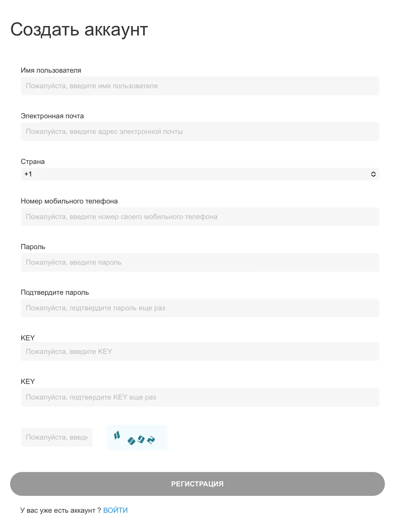Viewport: 395px width, 532px height.
Task: Click the 'введите KEY' input field
Action: (x=200, y=352)
